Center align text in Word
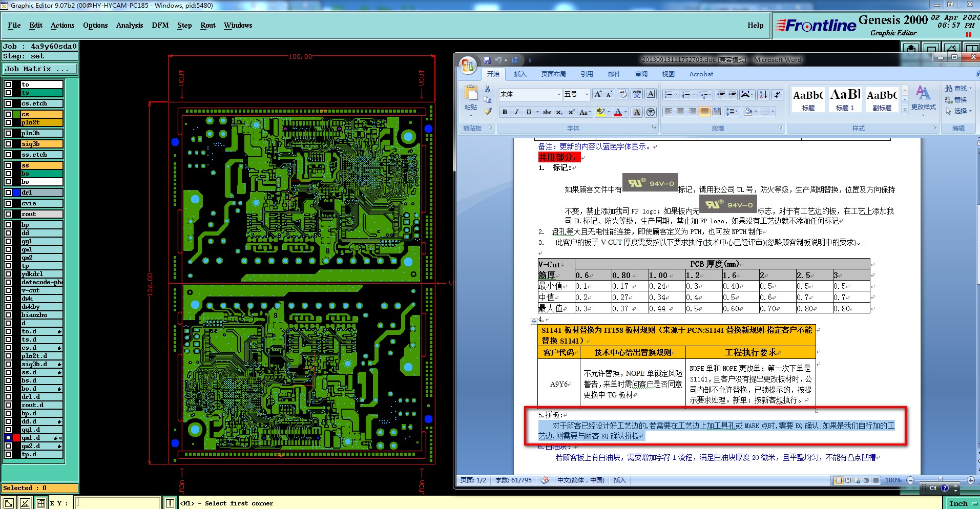 coord(680,112)
